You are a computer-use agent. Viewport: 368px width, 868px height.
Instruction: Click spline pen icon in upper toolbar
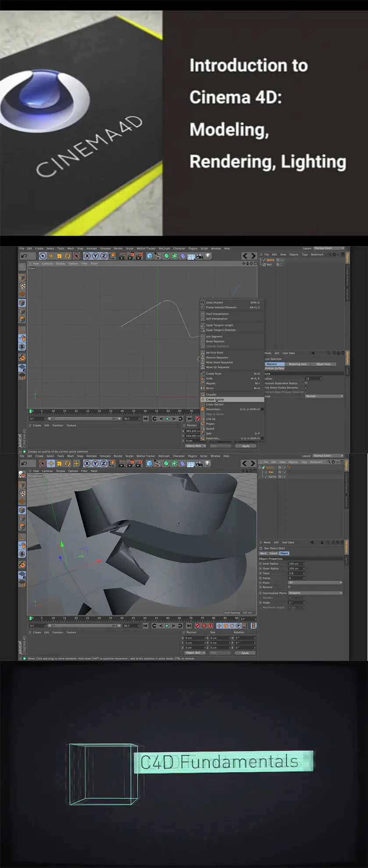click(158, 256)
